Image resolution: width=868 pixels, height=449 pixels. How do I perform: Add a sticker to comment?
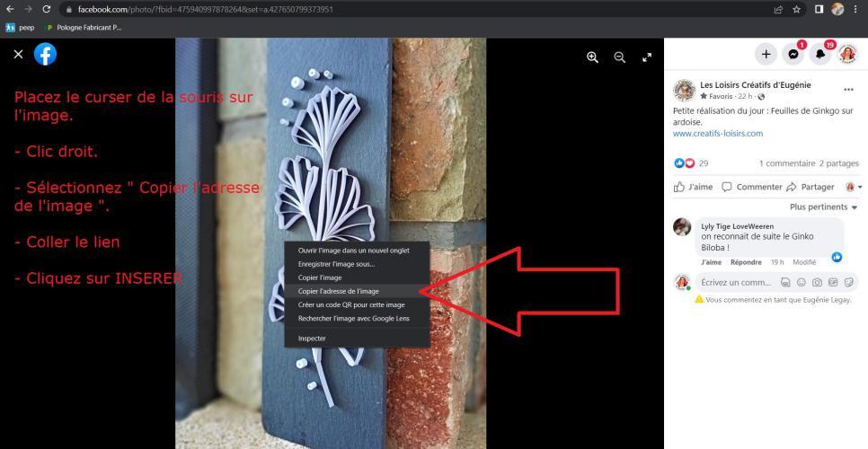coord(848,283)
